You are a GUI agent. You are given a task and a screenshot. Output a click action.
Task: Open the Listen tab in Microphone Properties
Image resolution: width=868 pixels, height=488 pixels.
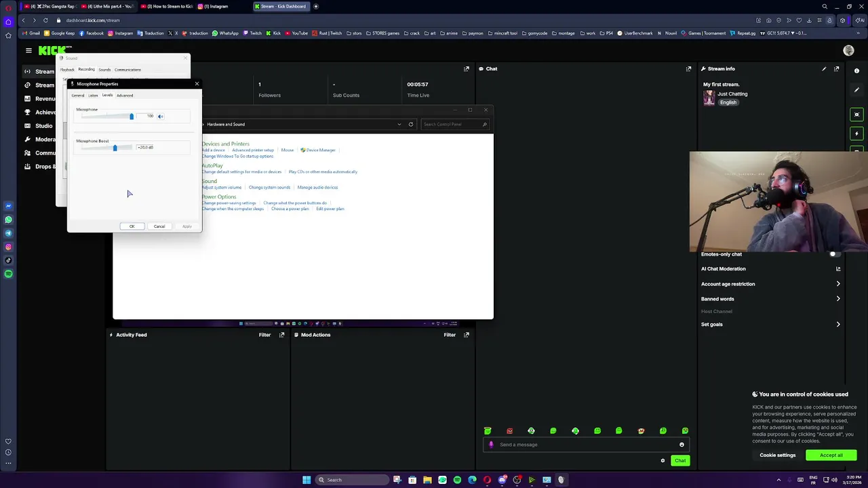point(93,96)
